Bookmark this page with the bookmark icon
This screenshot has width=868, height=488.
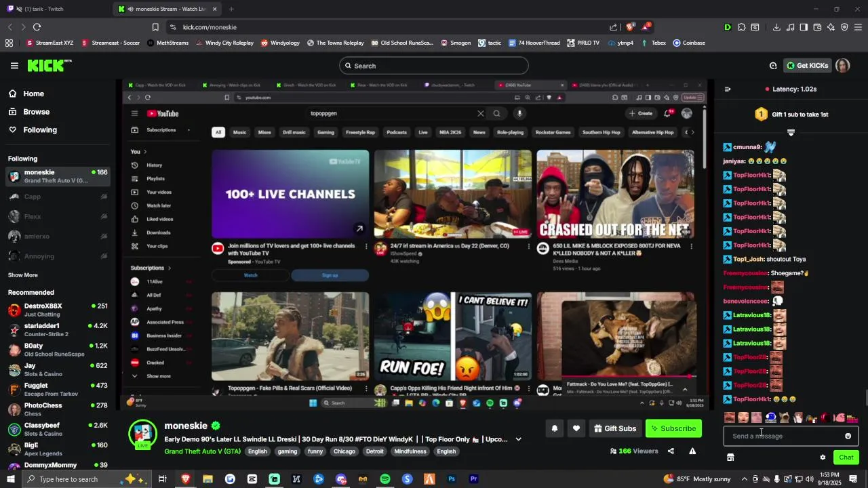[155, 27]
